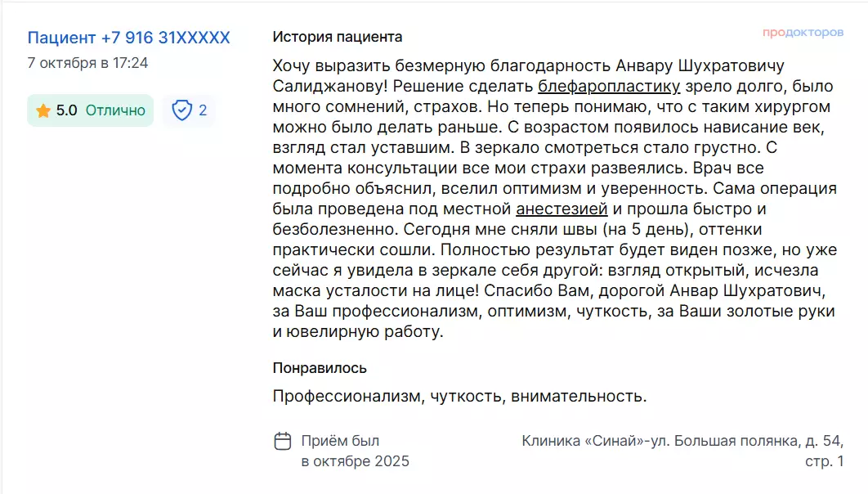Click the shield checkmark verification icon
The width and height of the screenshot is (868, 494).
coord(181,110)
